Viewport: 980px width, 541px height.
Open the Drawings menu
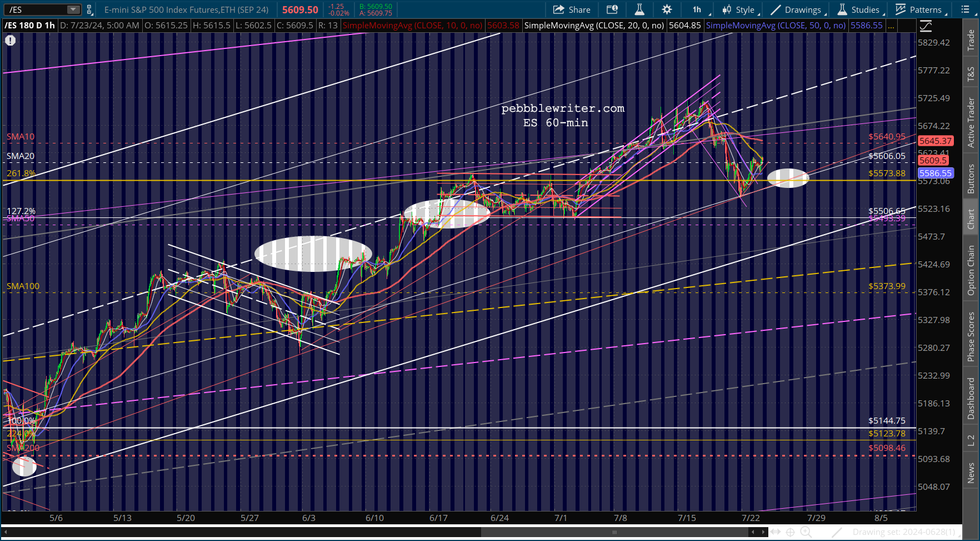797,9
